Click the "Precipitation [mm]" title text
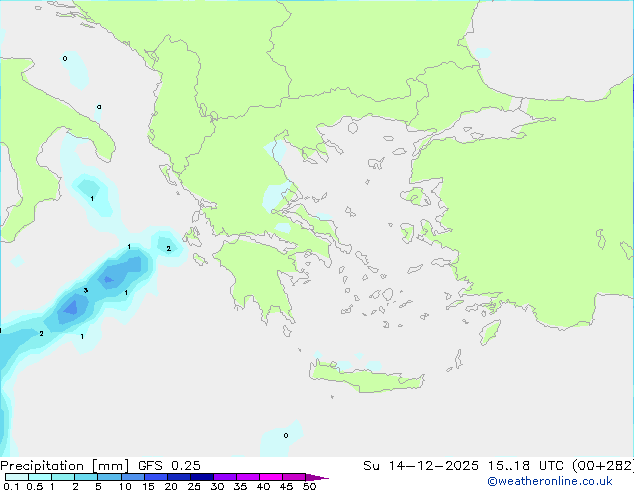Image resolution: width=634 pixels, height=490 pixels. pos(65,466)
